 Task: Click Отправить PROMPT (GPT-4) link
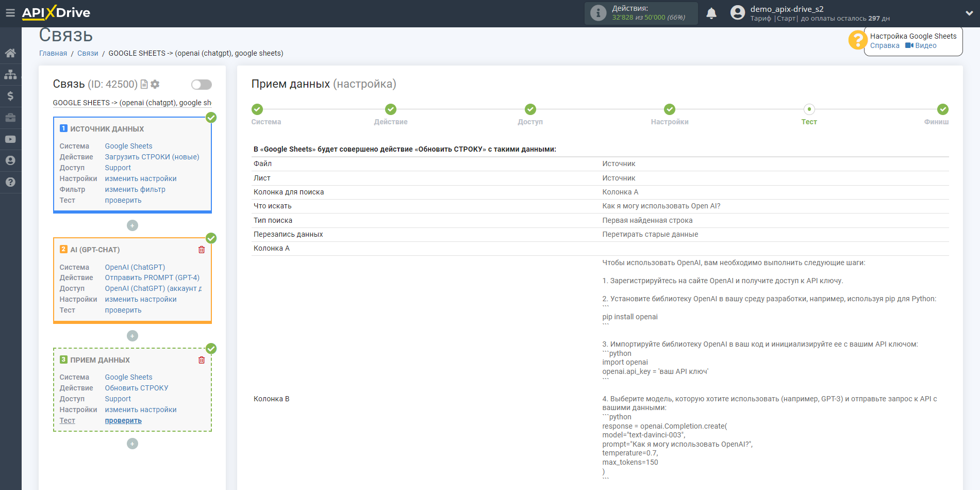pyautogui.click(x=152, y=277)
